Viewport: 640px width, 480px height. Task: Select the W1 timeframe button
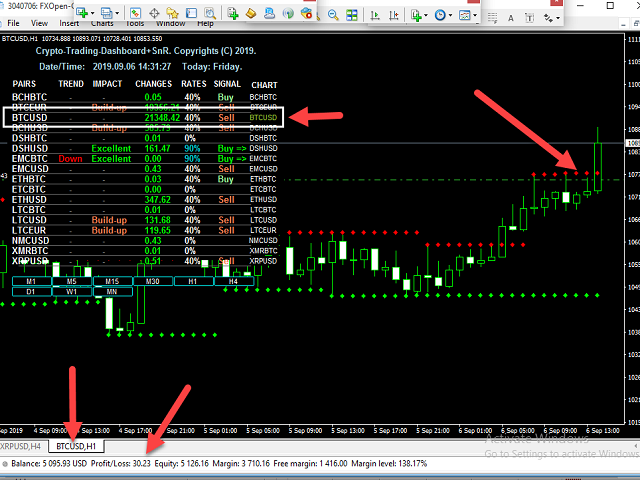[x=72, y=291]
